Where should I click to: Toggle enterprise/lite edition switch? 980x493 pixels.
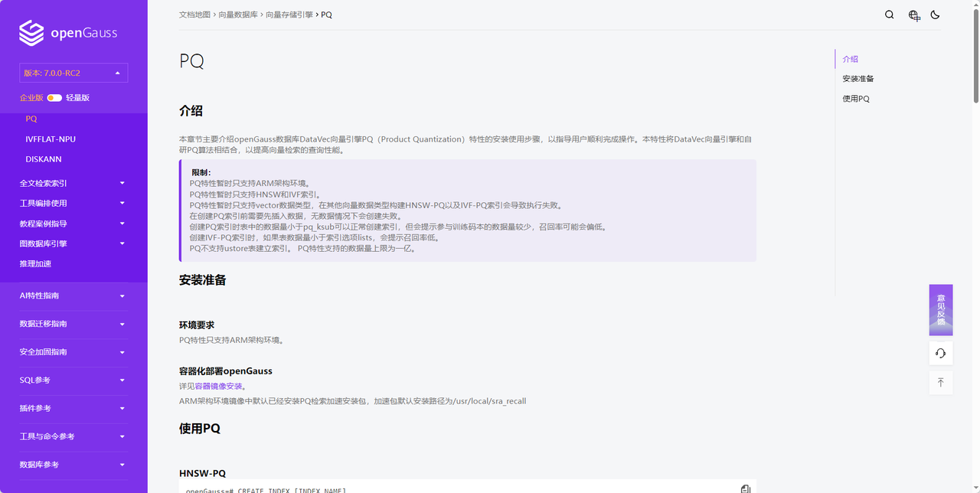54,98
